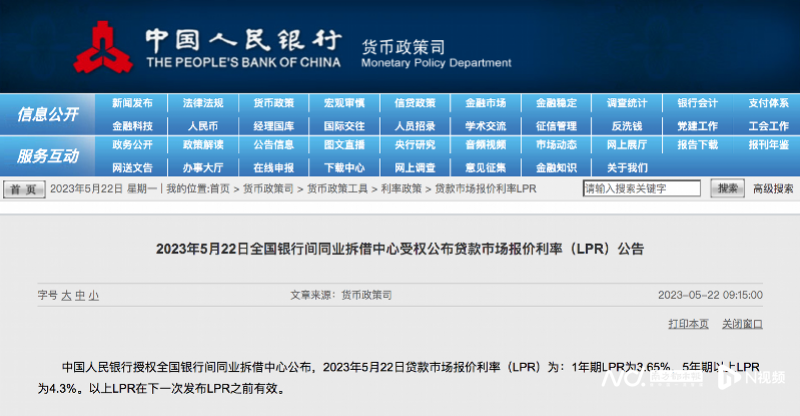Image resolution: width=800 pixels, height=416 pixels.
Task: Click 打印本页 print link
Action: pyautogui.click(x=688, y=324)
